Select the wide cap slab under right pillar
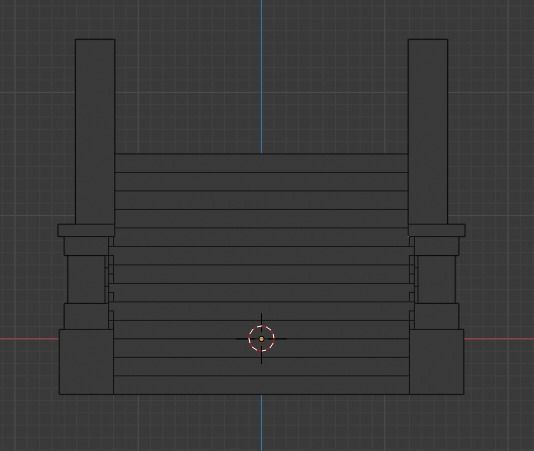This screenshot has height=451, width=534. click(x=437, y=230)
